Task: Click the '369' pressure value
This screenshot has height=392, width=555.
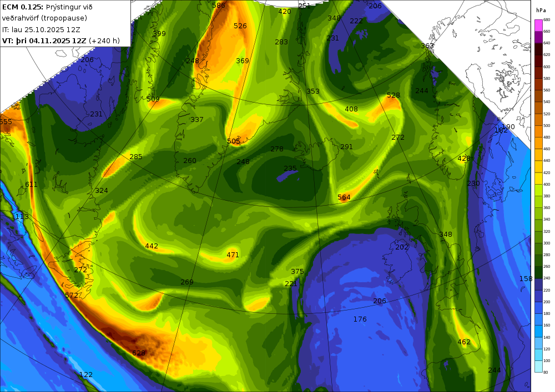Action: click(x=243, y=61)
